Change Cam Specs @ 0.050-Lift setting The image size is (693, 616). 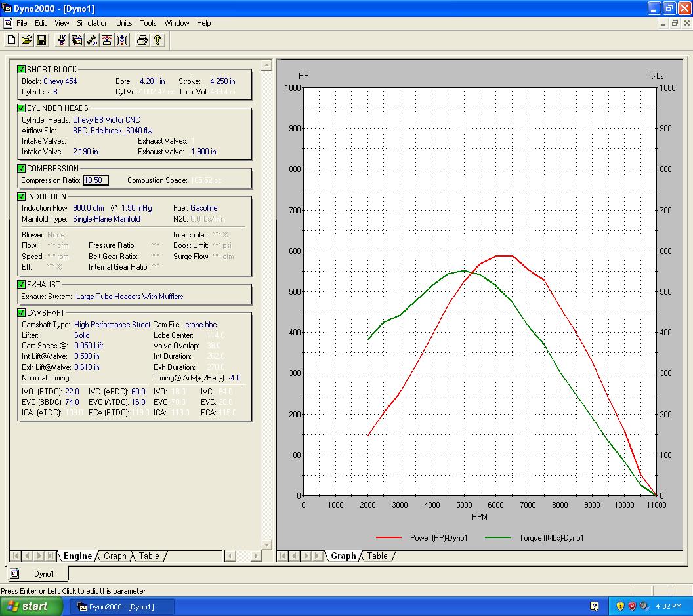(89, 346)
